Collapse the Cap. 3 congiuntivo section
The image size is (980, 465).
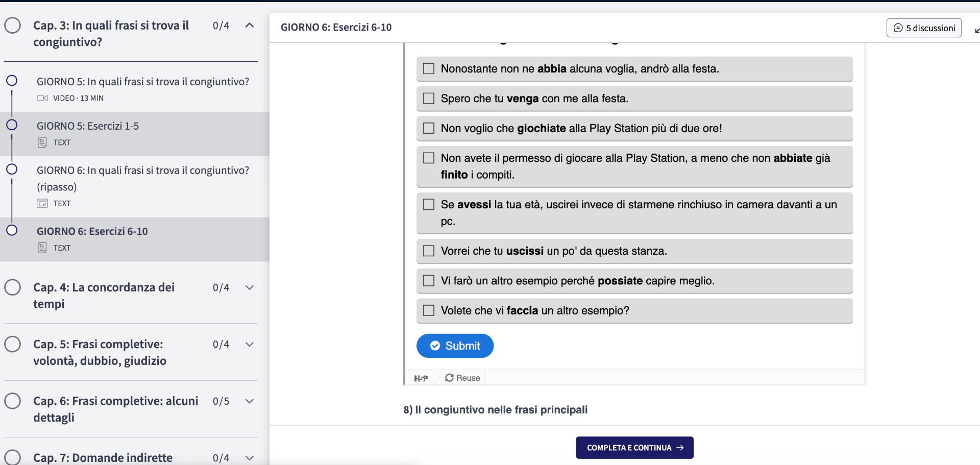click(250, 25)
